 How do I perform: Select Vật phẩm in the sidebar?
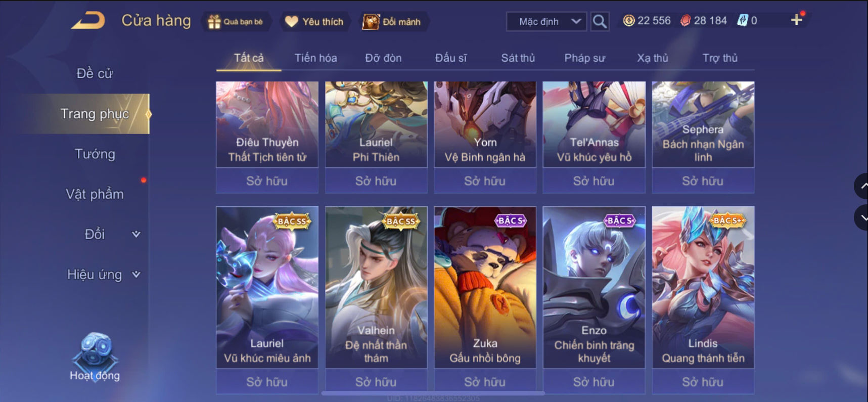click(x=95, y=194)
